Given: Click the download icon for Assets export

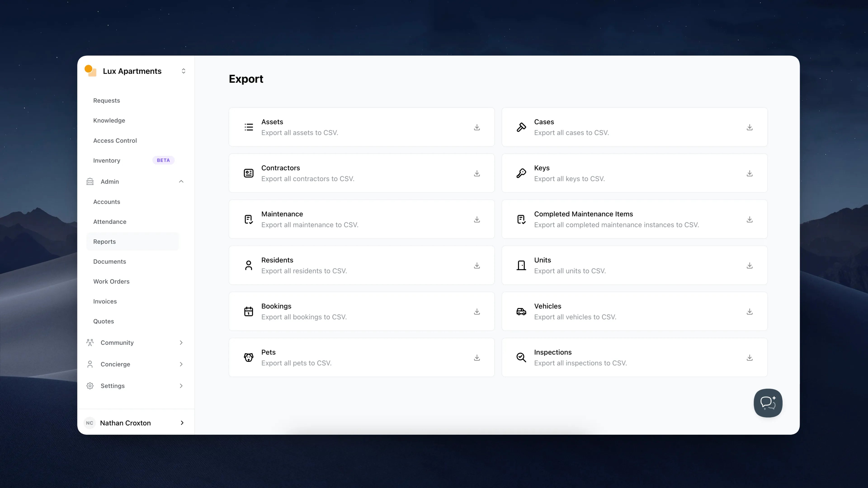Looking at the screenshot, I should point(477,127).
